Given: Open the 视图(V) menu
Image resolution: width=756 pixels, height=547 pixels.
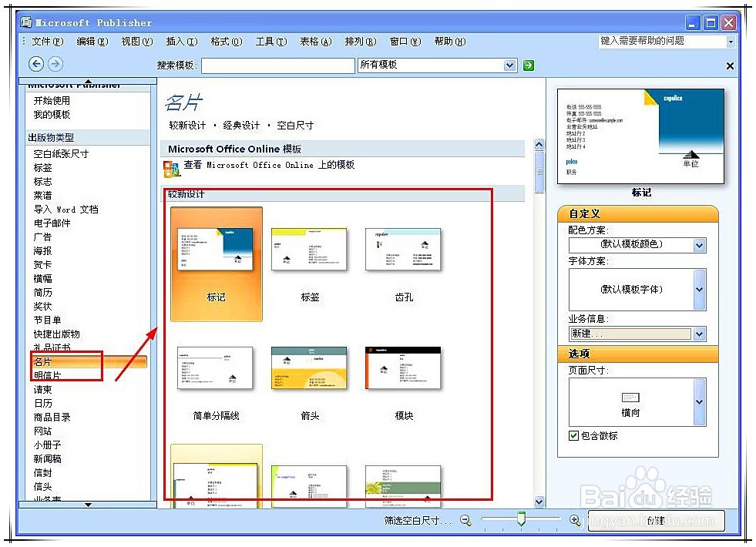Looking at the screenshot, I should pos(137,42).
